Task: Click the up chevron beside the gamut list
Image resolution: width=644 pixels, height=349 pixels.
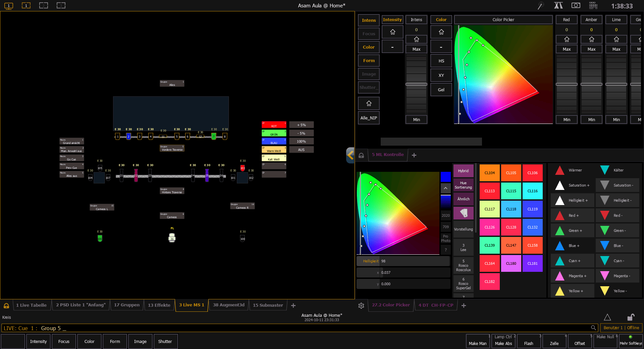Action: pos(445,188)
